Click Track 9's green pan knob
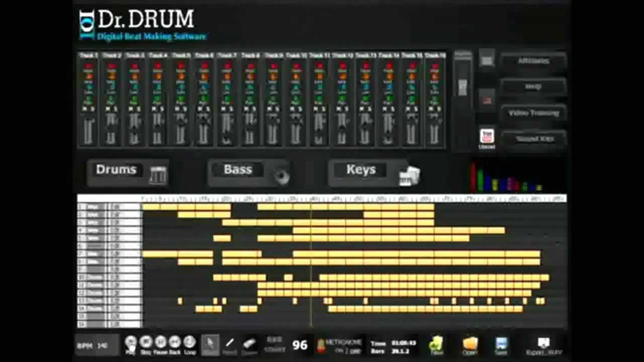 pyautogui.click(x=273, y=99)
